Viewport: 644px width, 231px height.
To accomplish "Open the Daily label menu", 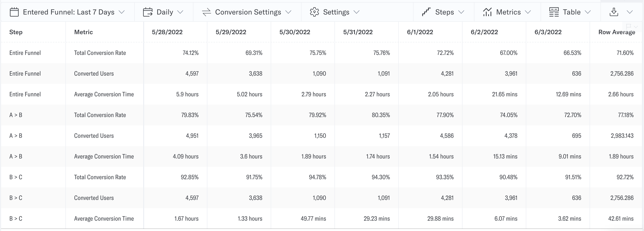I will pyautogui.click(x=165, y=12).
